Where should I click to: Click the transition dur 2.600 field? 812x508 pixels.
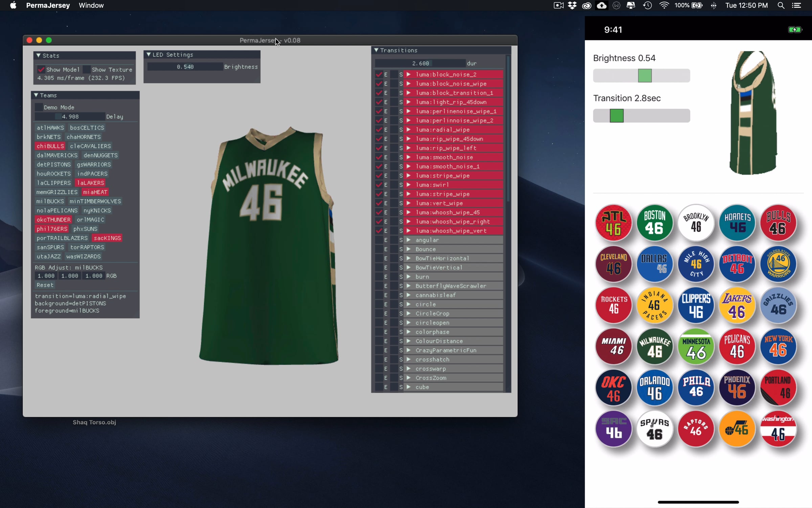(420, 63)
